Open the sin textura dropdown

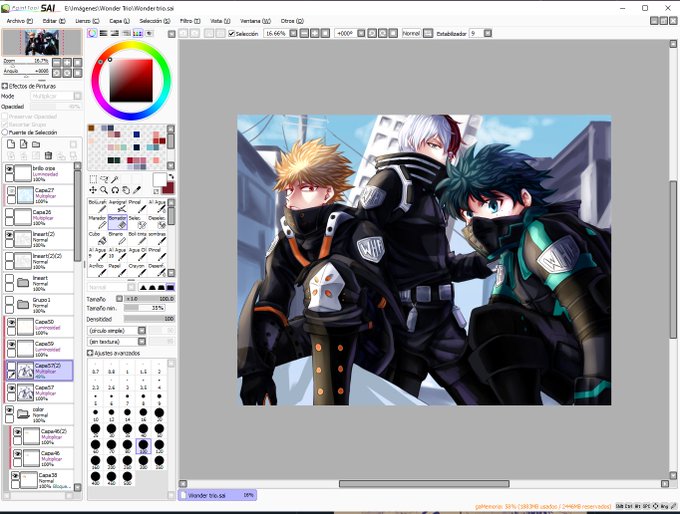coord(142,342)
